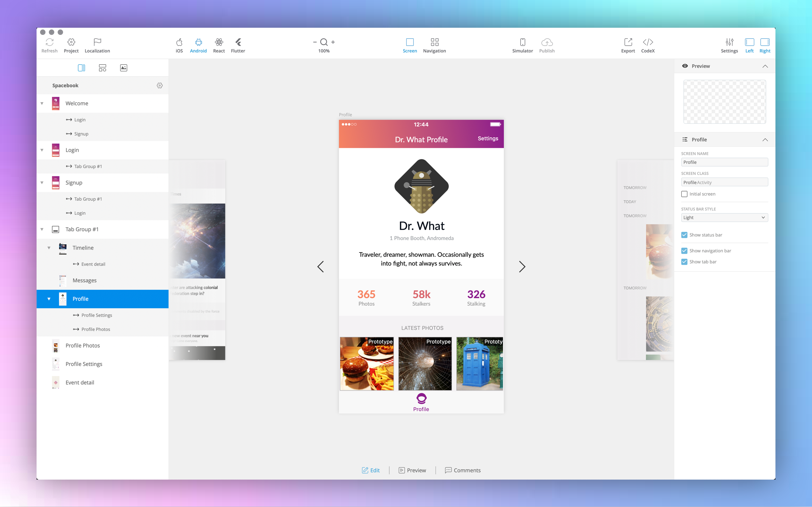Screen dimensions: 812x507
Task: Collapse the Preview panel chevron
Action: coord(765,66)
